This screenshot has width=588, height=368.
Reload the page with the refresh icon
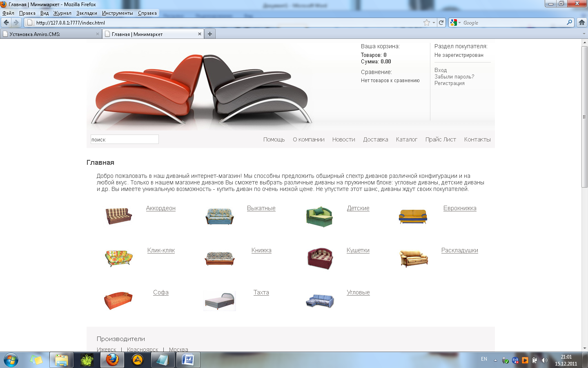click(441, 22)
